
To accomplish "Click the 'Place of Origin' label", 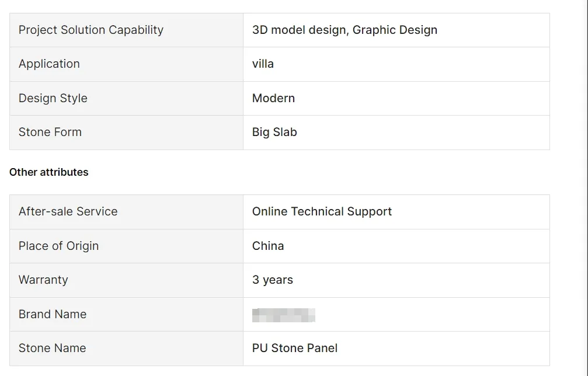I will pyautogui.click(x=58, y=246).
